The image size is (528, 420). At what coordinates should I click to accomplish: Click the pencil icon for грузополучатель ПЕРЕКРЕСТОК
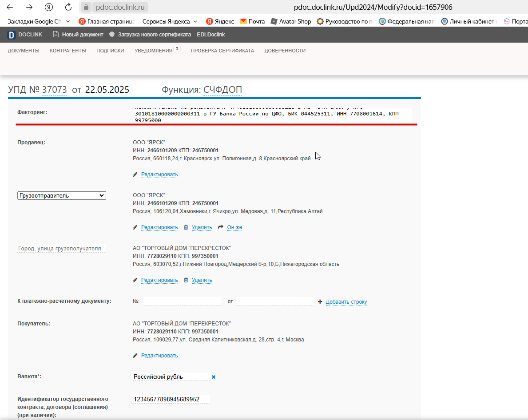pos(135,280)
